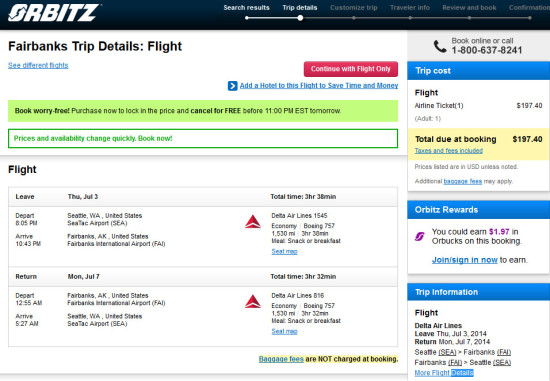Select the Trip details step
This screenshot has height=381, width=550.
(300, 8)
